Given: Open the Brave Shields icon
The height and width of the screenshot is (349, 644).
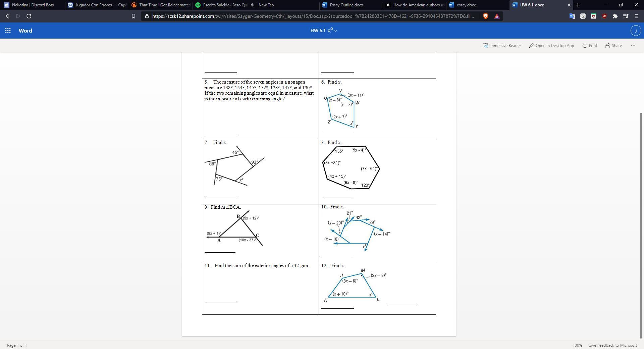Looking at the screenshot, I should [x=485, y=16].
